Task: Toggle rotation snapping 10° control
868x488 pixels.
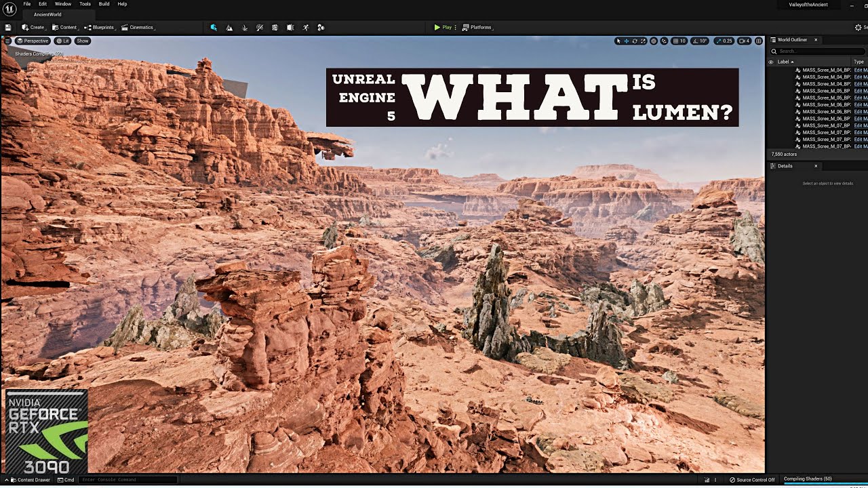Action: click(700, 41)
